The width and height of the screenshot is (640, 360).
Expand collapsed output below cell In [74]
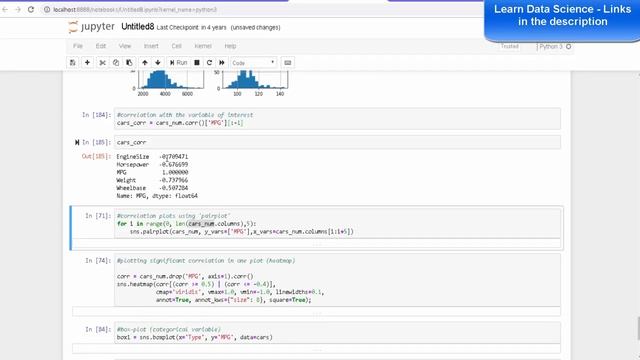coord(317,312)
